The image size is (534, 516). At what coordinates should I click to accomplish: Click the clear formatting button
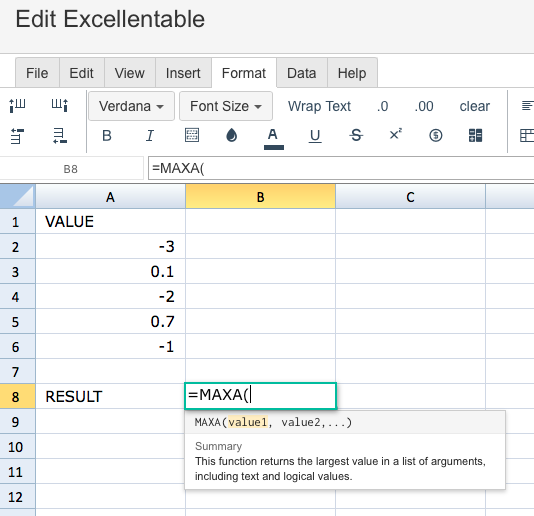(x=474, y=106)
